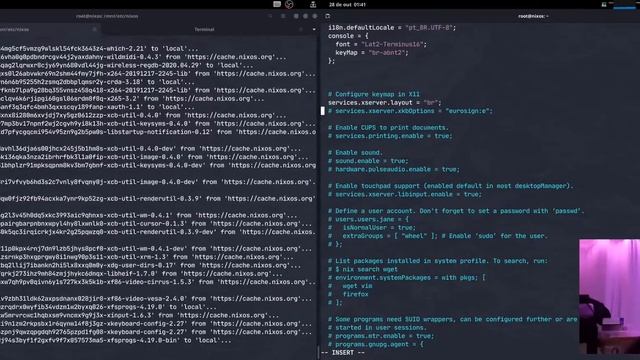Open the tab list dropdown arrow
Image resolution: width=640 pixels, height=360 pixels.
click(x=314, y=29)
